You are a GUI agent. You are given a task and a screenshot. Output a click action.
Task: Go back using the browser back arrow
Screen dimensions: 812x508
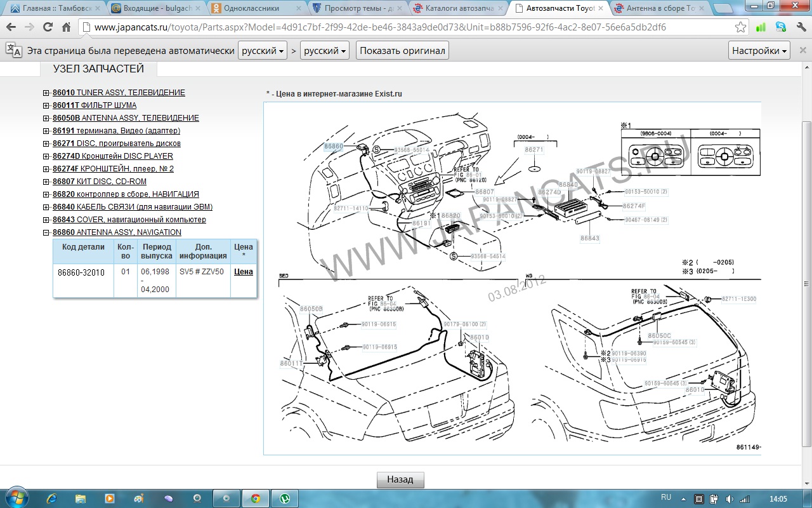pyautogui.click(x=11, y=27)
